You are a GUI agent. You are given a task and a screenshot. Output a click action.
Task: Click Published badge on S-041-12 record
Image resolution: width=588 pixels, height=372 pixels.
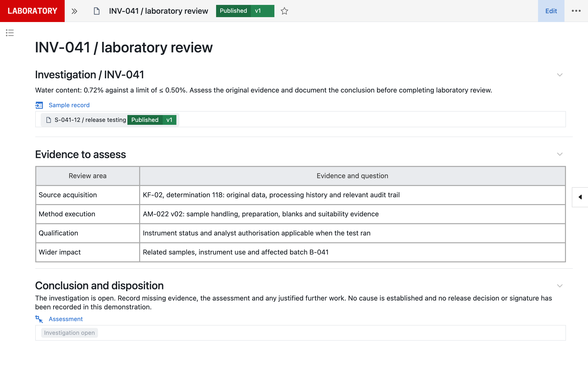coord(145,120)
